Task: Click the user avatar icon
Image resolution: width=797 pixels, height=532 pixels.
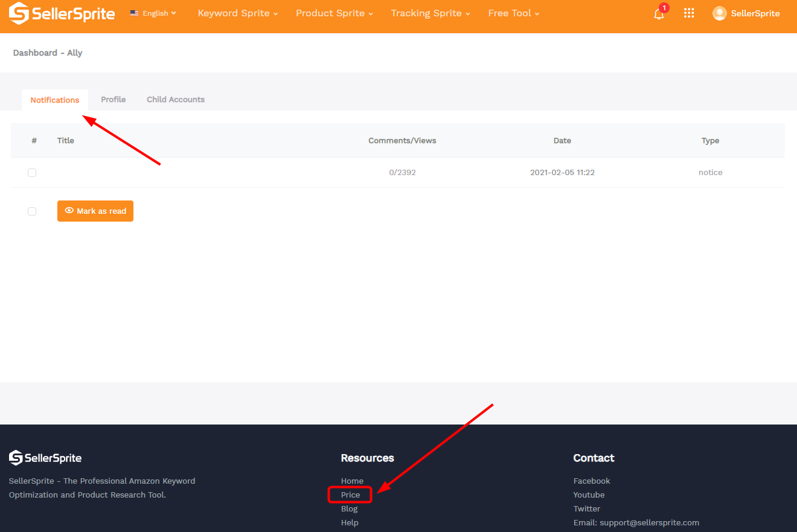Action: 719,13
